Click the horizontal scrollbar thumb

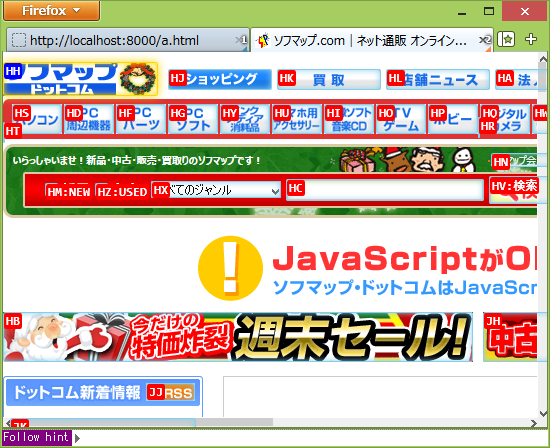pos(142,423)
